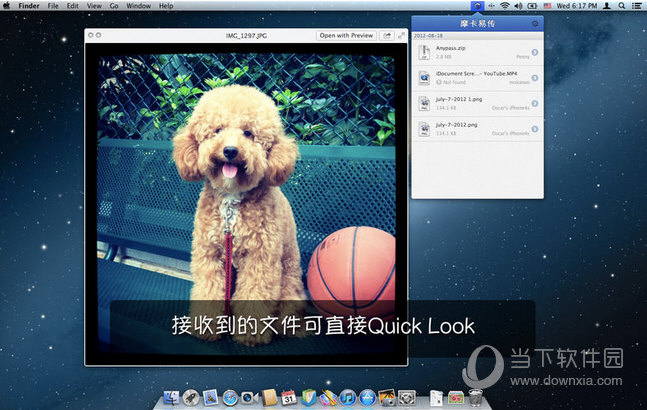
Task: Close the Quick Look window
Action: pos(91,35)
